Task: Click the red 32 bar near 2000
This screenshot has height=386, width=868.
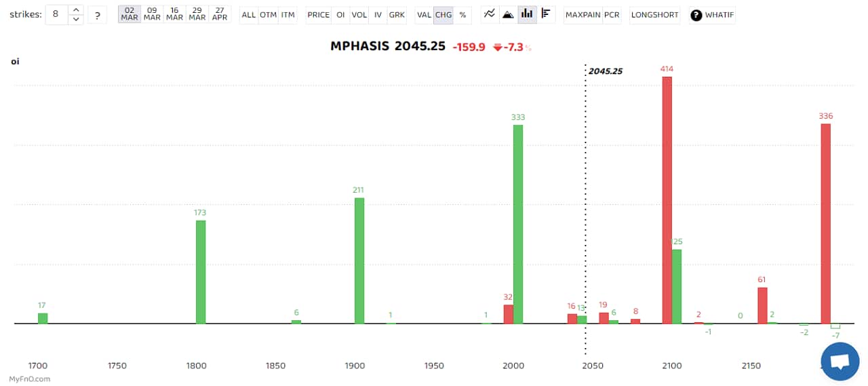Action: (x=509, y=314)
